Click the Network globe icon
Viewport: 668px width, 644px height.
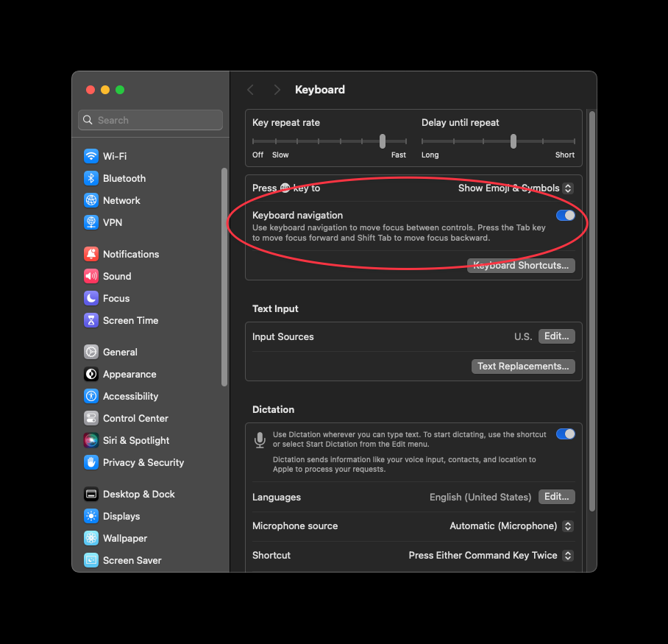(x=90, y=200)
